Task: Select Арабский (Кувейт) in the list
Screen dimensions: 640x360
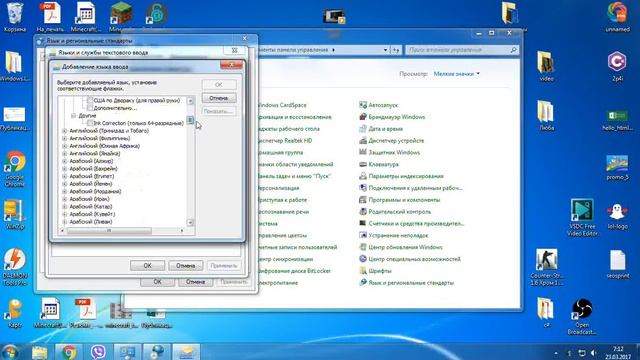Action: point(92,214)
